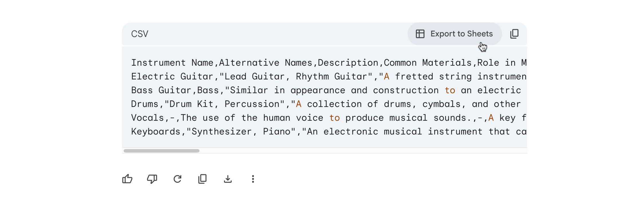Download the response using the download icon

(228, 179)
